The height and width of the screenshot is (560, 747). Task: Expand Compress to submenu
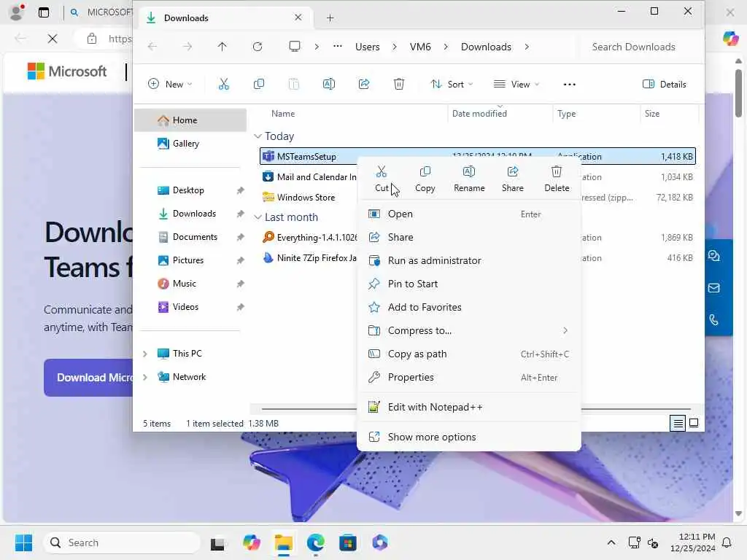(469, 330)
